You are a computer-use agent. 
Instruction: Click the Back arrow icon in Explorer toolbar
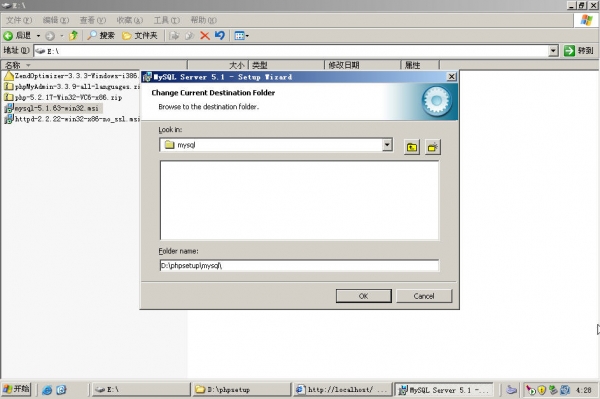[x=8, y=36]
